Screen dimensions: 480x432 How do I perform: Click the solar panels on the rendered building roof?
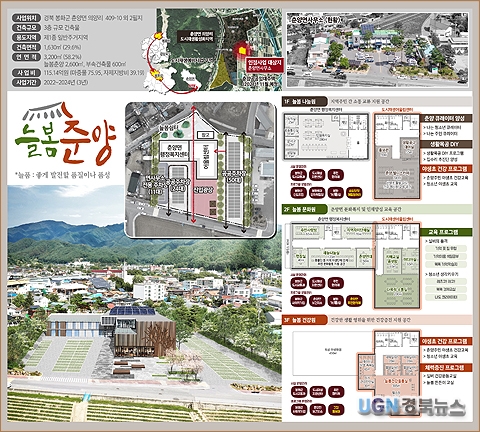coord(132,311)
